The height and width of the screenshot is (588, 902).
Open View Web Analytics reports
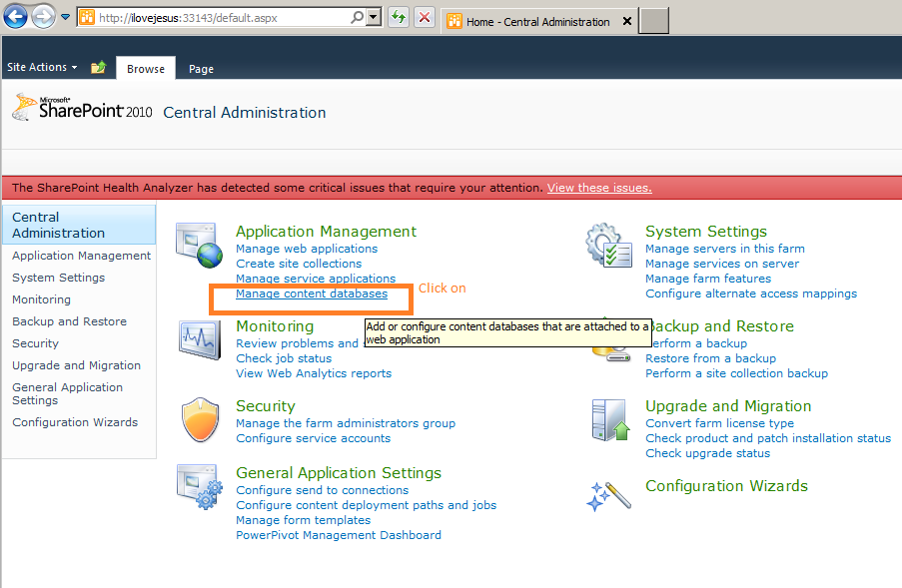pyautogui.click(x=314, y=373)
